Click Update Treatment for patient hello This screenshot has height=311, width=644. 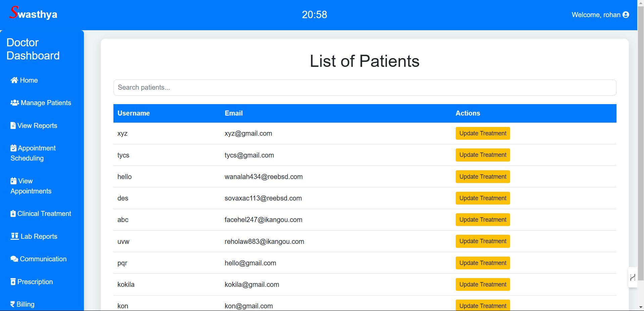click(x=483, y=177)
